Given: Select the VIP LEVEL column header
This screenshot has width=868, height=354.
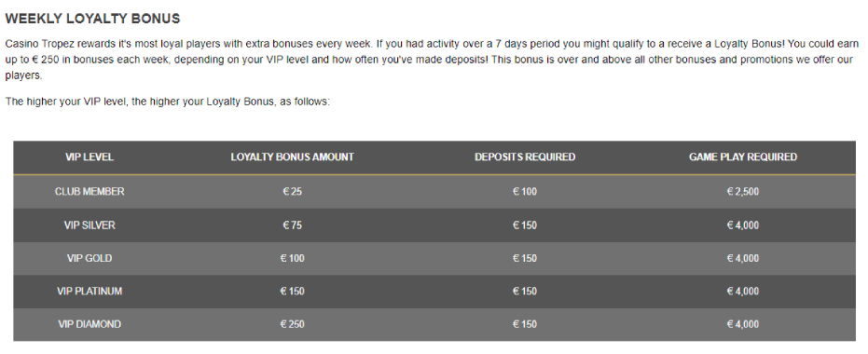Looking at the screenshot, I should tap(90, 157).
